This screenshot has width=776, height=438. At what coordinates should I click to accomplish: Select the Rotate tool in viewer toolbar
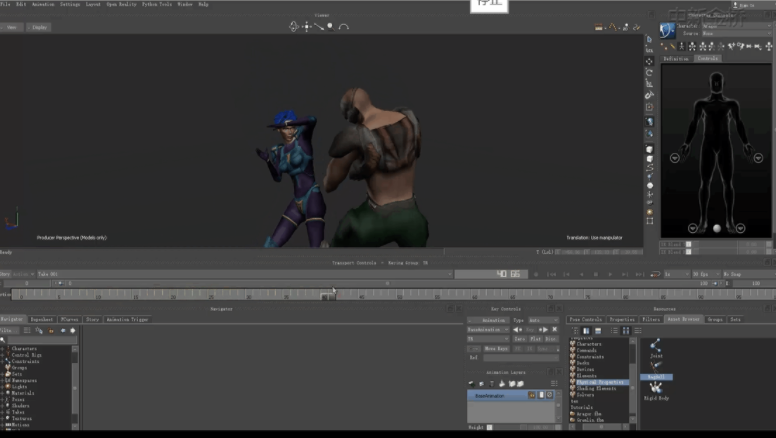pos(649,73)
